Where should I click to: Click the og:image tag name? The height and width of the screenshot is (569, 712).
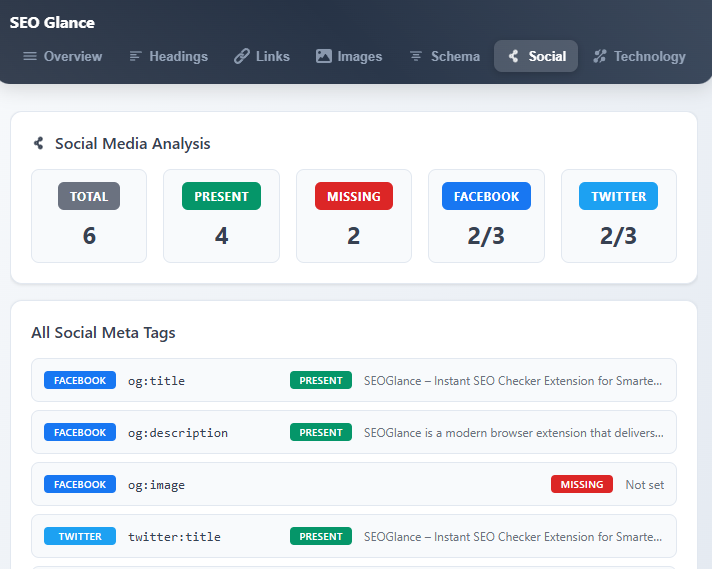(x=156, y=485)
